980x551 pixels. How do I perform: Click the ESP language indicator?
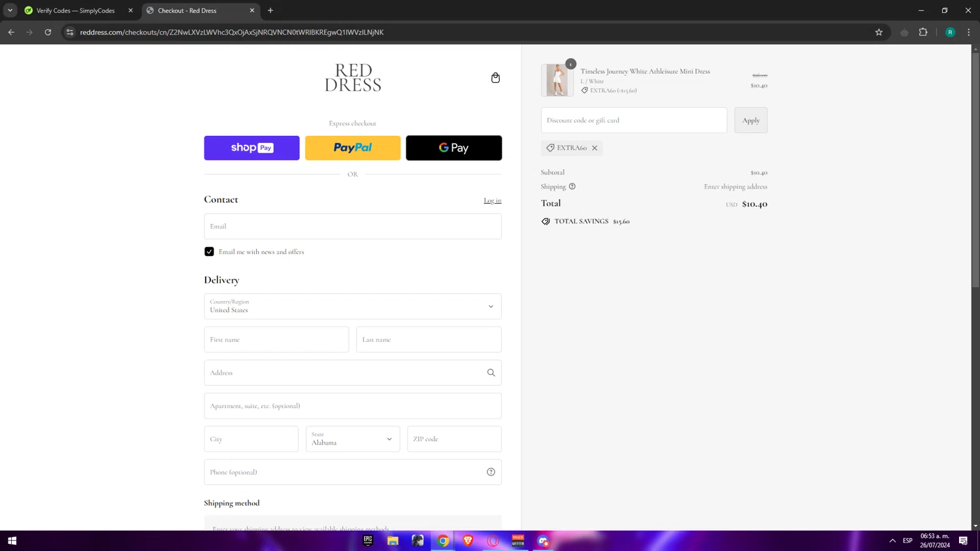tap(907, 541)
